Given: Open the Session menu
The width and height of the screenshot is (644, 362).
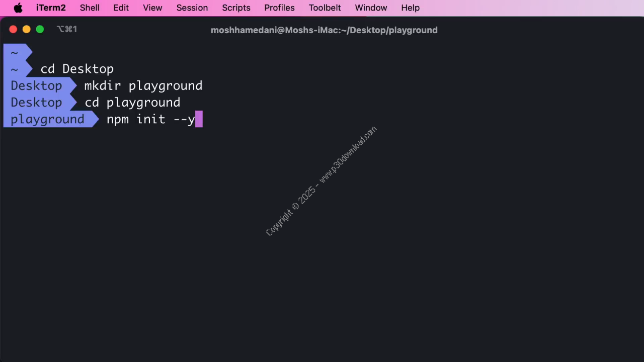Looking at the screenshot, I should tap(192, 8).
